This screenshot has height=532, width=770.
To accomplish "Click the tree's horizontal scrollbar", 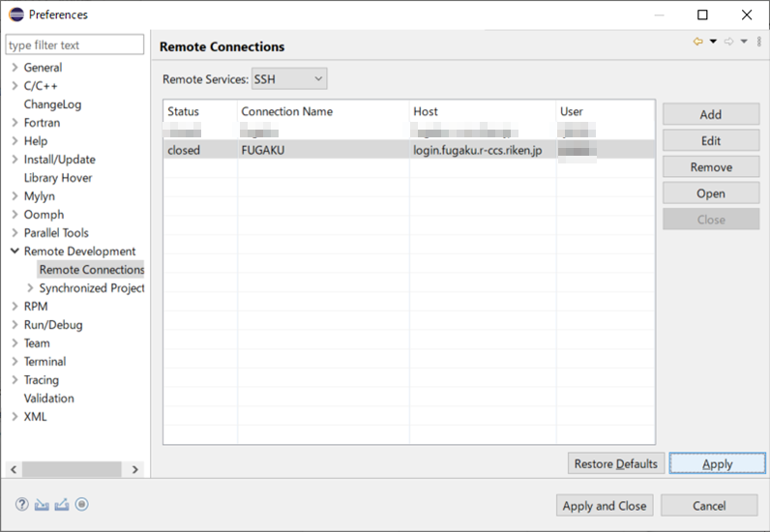I will pos(73,469).
